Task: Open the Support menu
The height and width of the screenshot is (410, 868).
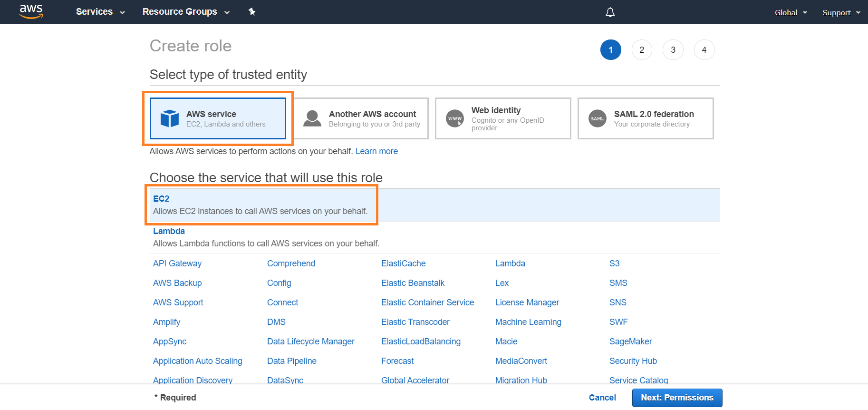Action: [x=841, y=13]
